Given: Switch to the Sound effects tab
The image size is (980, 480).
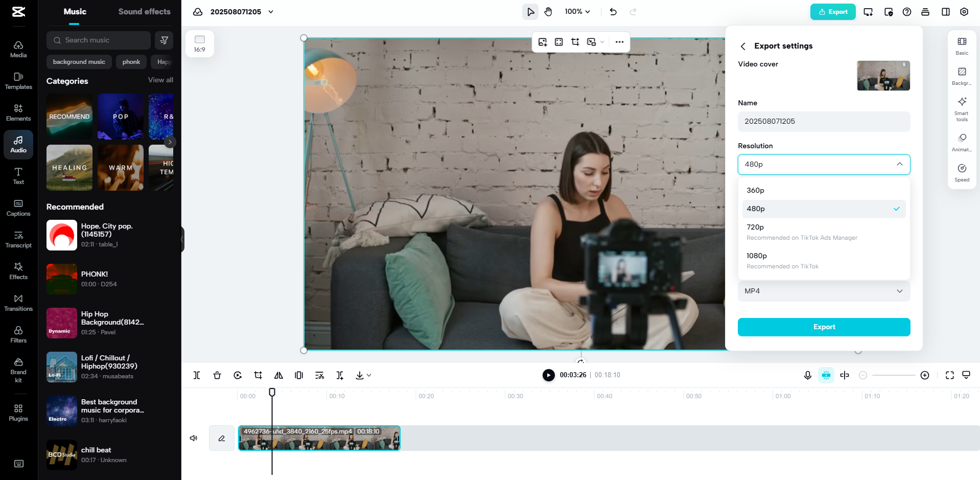Looking at the screenshot, I should point(144,11).
